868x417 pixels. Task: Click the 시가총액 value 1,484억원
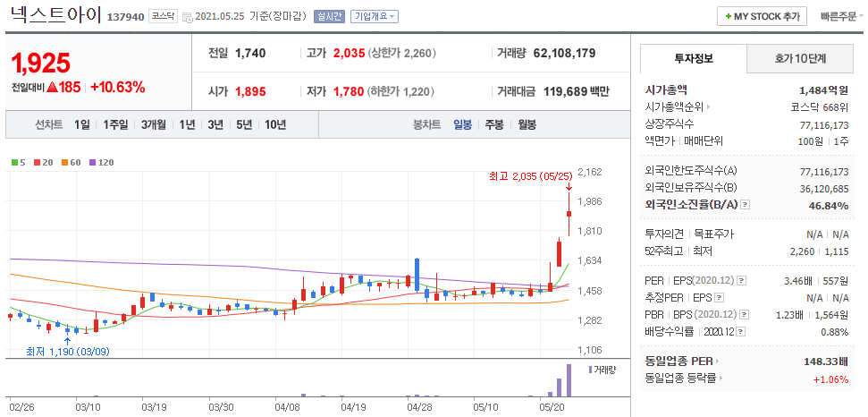pos(823,89)
